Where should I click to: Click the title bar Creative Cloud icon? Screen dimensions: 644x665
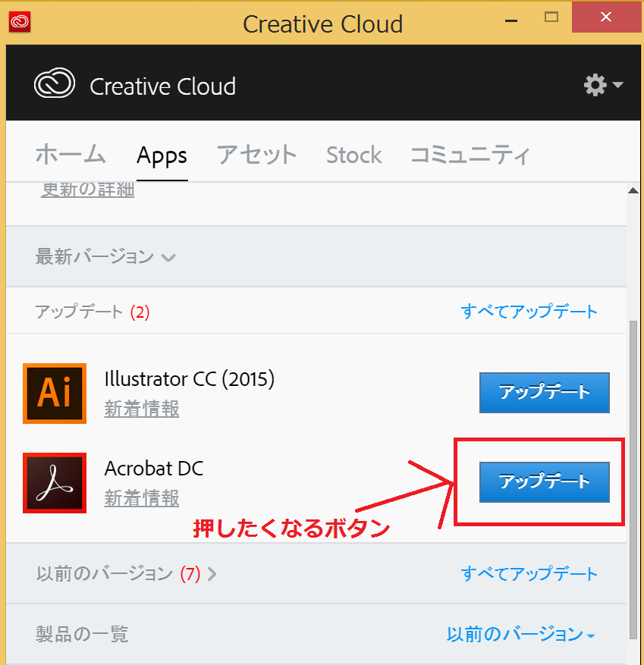20,22
